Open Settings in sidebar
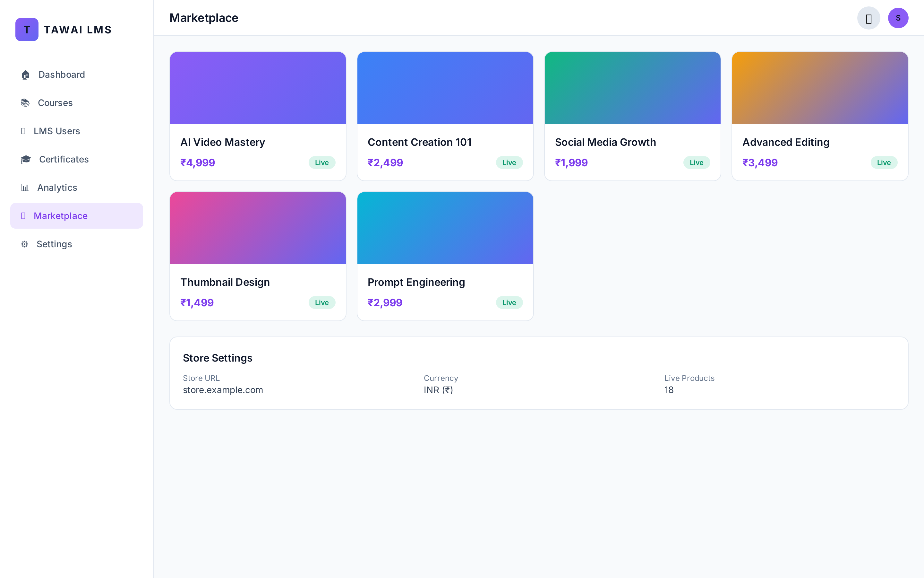Viewport: 924px width, 578px height. (x=77, y=244)
